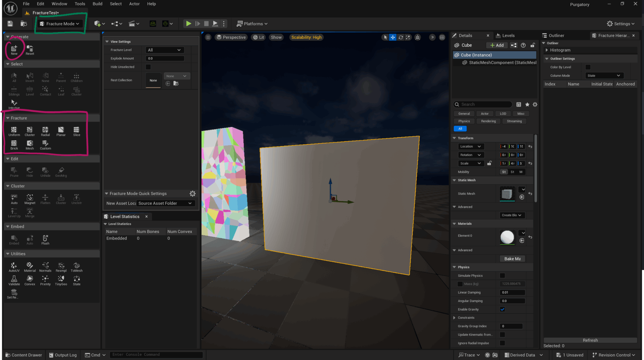Switch to the Levels tab
This screenshot has height=360, width=644.
508,35
